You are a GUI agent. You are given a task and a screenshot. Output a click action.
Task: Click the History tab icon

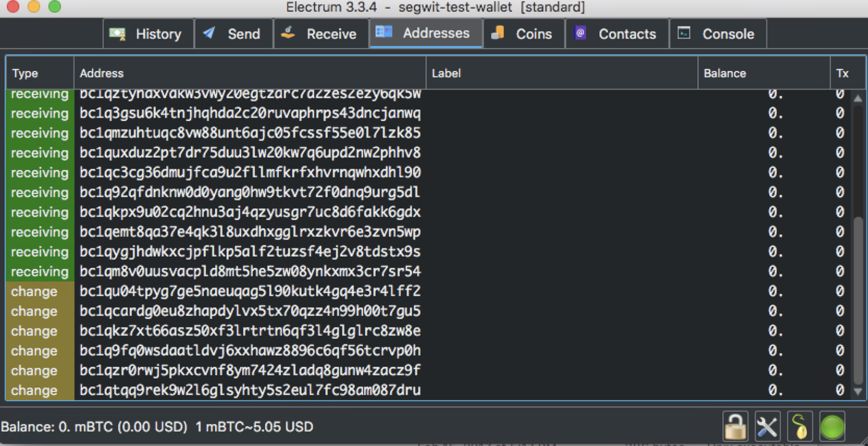pos(117,34)
